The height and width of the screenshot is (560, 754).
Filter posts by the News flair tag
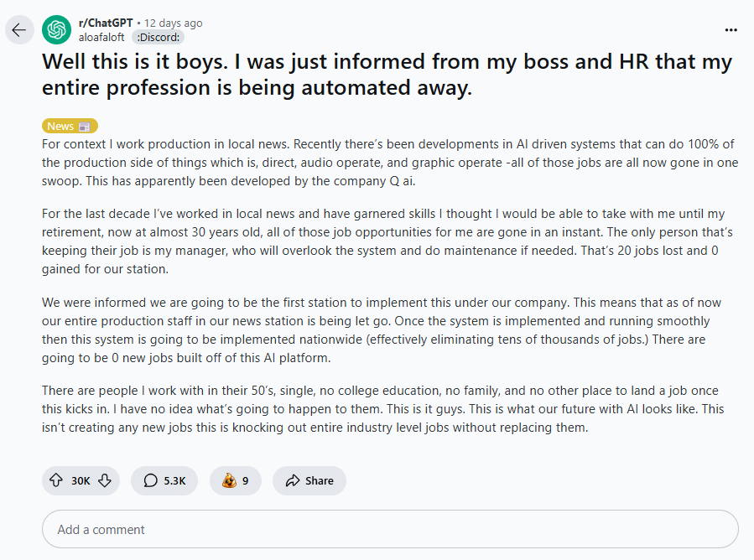61,126
